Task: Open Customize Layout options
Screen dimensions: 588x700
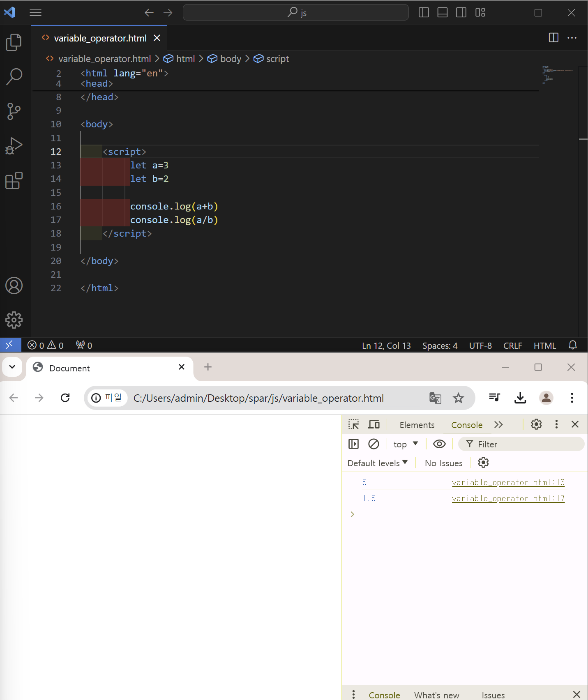Action: click(x=480, y=13)
